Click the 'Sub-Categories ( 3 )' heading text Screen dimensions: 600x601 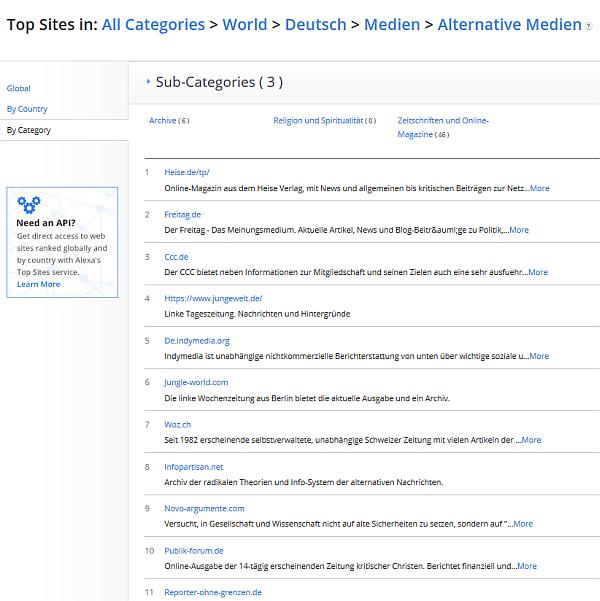click(x=219, y=82)
